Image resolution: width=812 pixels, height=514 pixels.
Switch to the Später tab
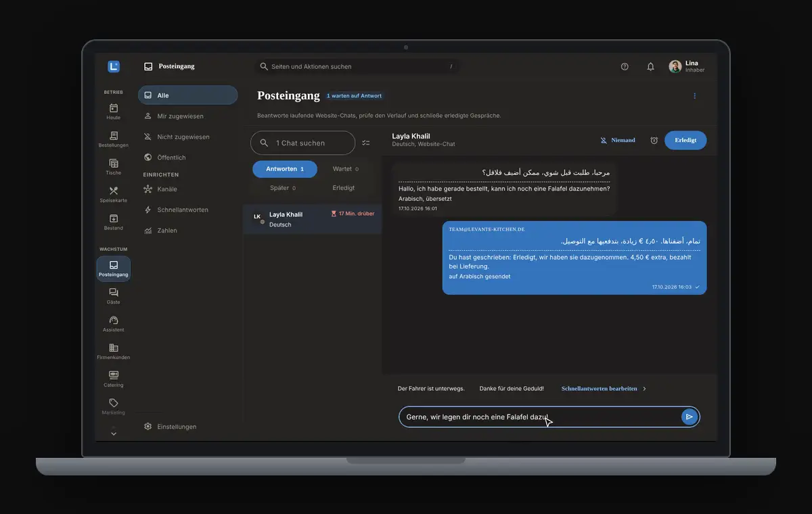click(x=283, y=188)
